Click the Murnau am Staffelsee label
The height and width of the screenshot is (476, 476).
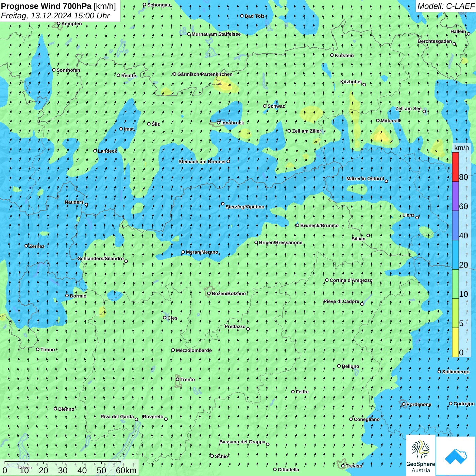tap(216, 34)
